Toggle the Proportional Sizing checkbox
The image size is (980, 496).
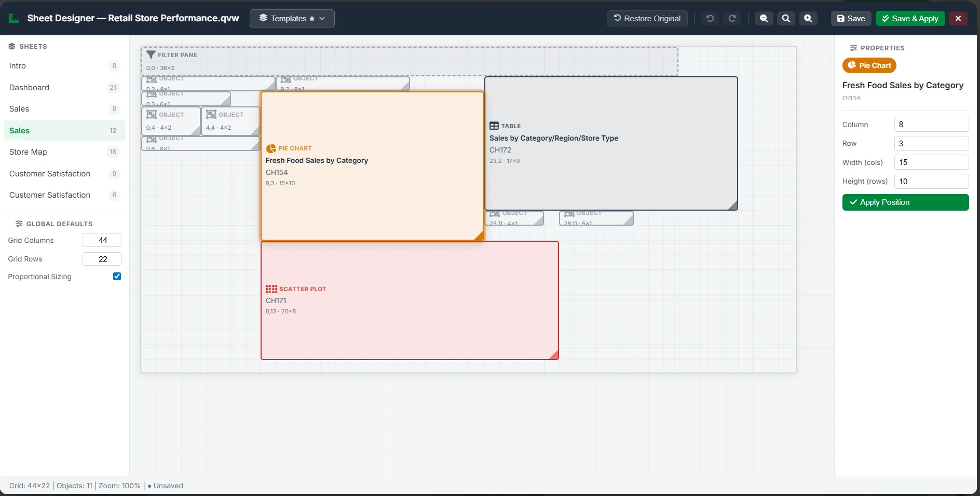(x=117, y=277)
